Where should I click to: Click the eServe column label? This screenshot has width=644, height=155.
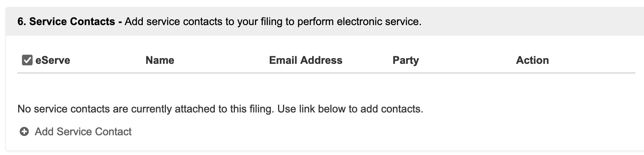[53, 60]
